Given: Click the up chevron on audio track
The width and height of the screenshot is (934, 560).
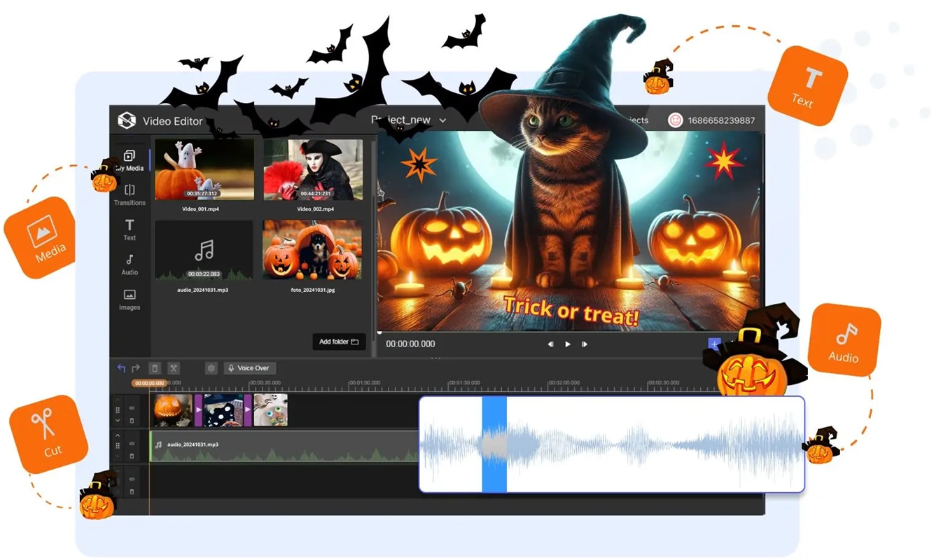Looking at the screenshot, I should click(118, 436).
